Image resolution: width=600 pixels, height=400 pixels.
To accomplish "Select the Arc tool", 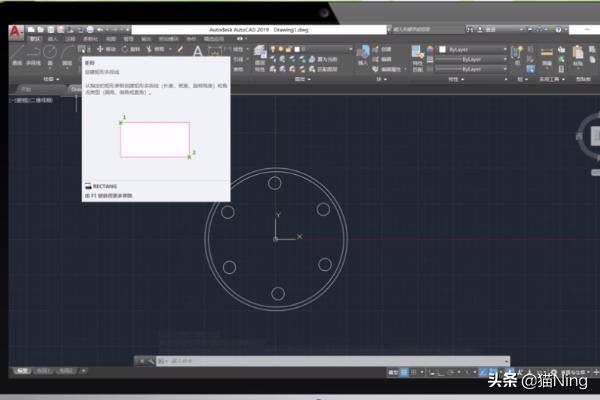I will 67,55.
